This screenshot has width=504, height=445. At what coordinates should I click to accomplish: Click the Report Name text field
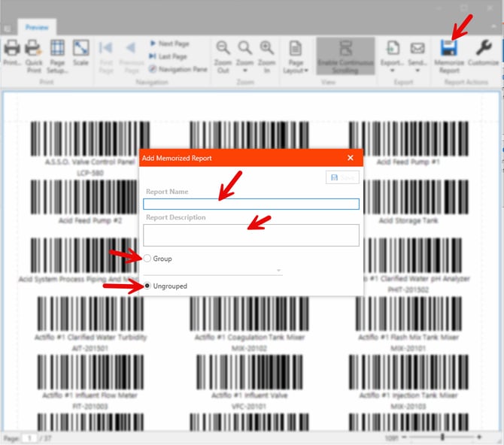250,204
